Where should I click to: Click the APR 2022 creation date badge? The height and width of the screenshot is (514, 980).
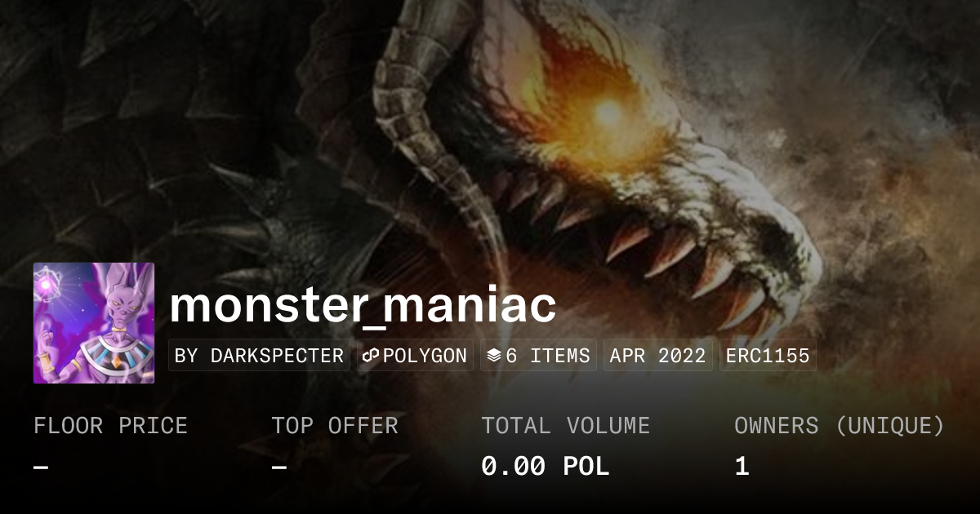tap(657, 356)
